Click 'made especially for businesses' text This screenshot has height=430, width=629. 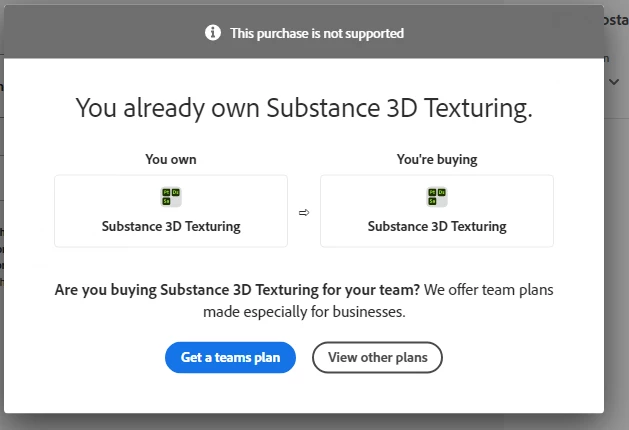click(x=304, y=311)
